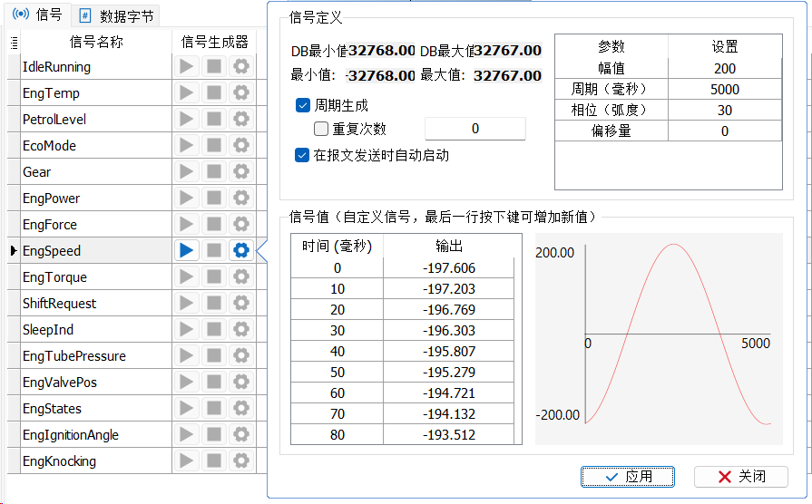Click the list menu icon beside 信号名称 header
This screenshot has height=504, width=812.
click(x=14, y=43)
